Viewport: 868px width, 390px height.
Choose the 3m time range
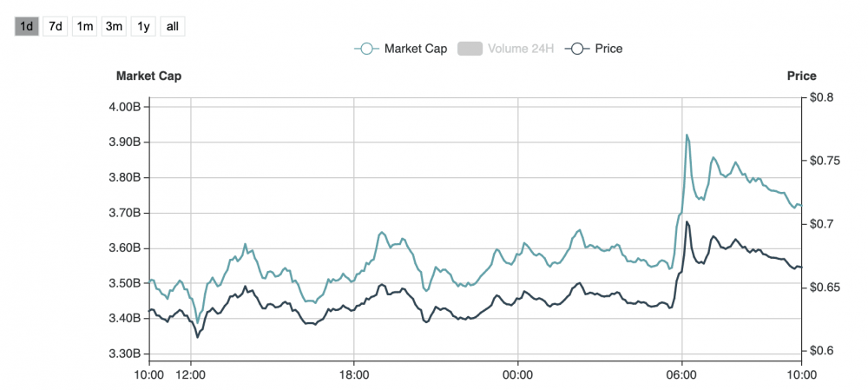pyautogui.click(x=114, y=26)
